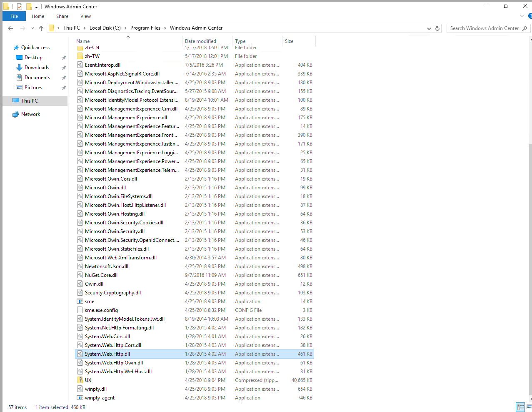This screenshot has height=412, width=532.
Task: Switch to the View ribbon tab
Action: [x=86, y=16]
